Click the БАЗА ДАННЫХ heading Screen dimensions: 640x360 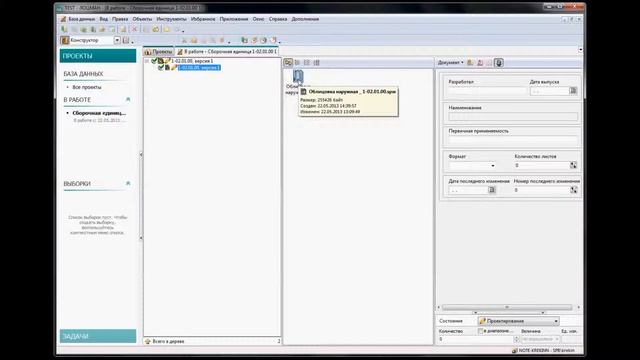click(x=83, y=74)
